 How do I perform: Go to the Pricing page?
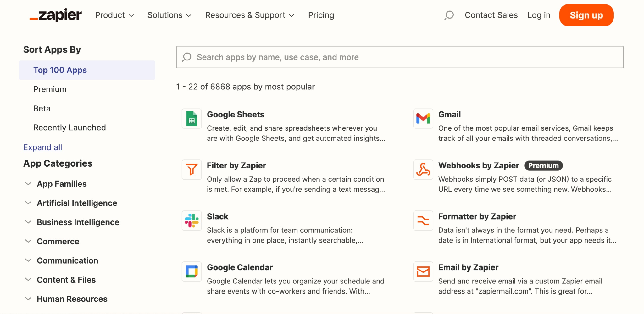[x=321, y=15]
